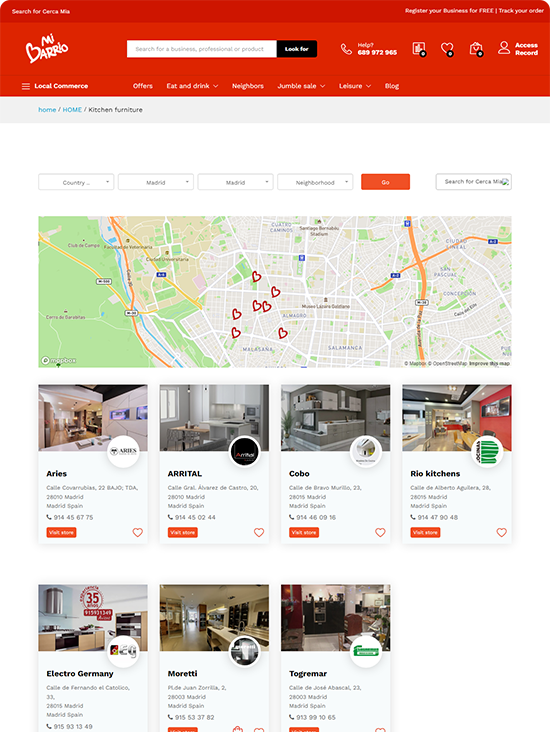Click the Electro Germany round logo badge
Screen dimensions: 550x732
tap(123, 651)
